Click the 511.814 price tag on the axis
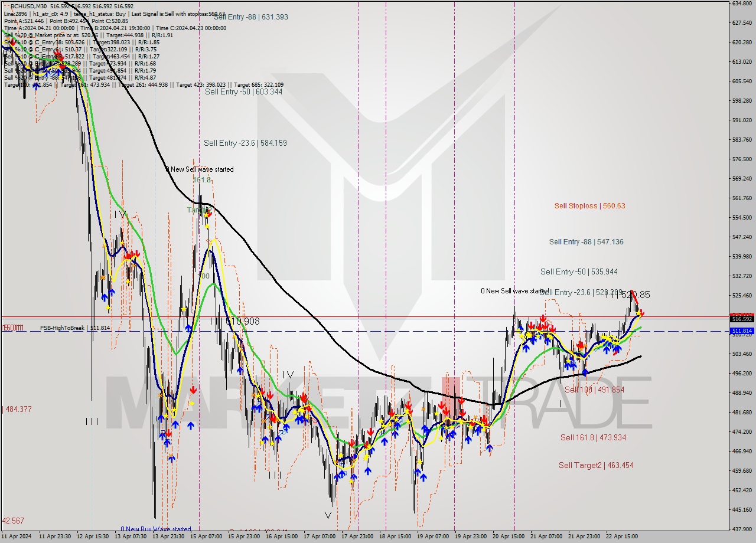This screenshot has width=756, height=543. point(742,331)
